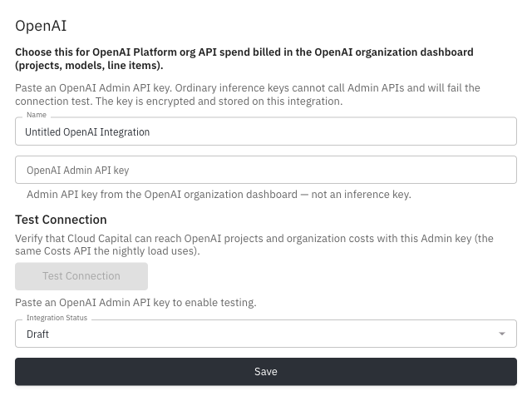532x401 pixels.
Task: Click the 'Choose this for OpenAI Platform' description
Action: (x=244, y=58)
